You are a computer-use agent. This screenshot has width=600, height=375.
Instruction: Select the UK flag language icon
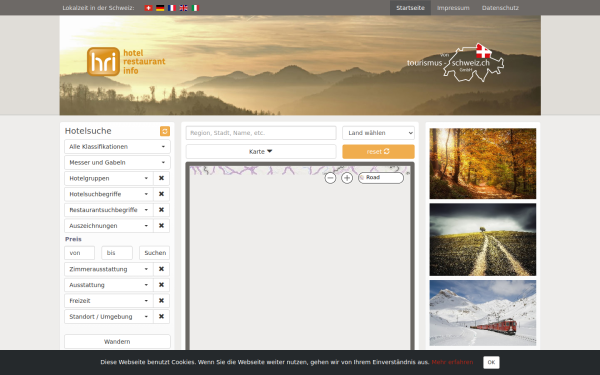click(184, 8)
